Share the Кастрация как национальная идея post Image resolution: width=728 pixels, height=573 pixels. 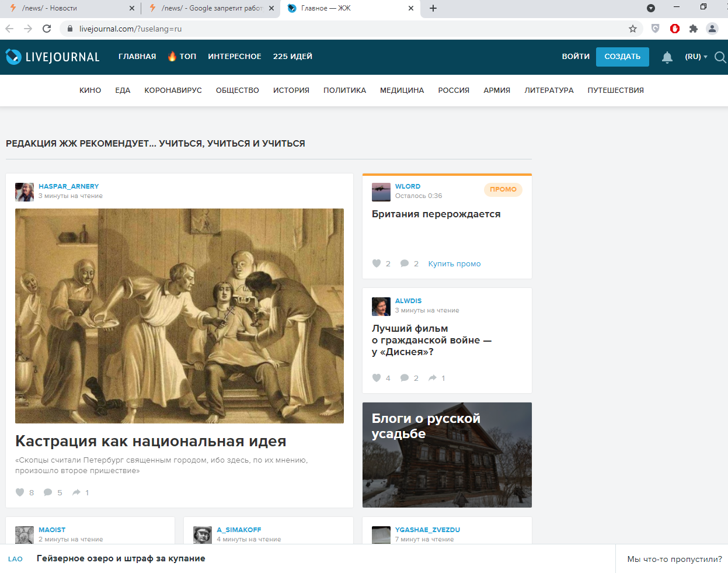[x=76, y=492]
